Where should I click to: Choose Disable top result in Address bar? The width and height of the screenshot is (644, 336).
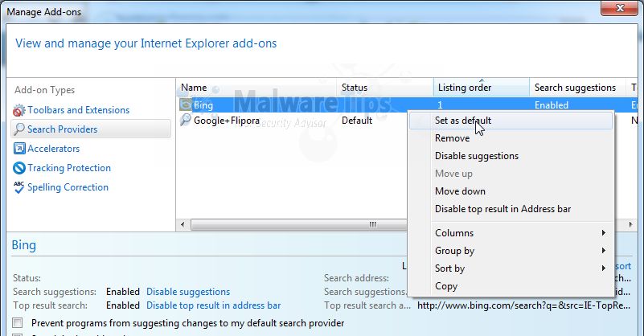pyautogui.click(x=511, y=209)
